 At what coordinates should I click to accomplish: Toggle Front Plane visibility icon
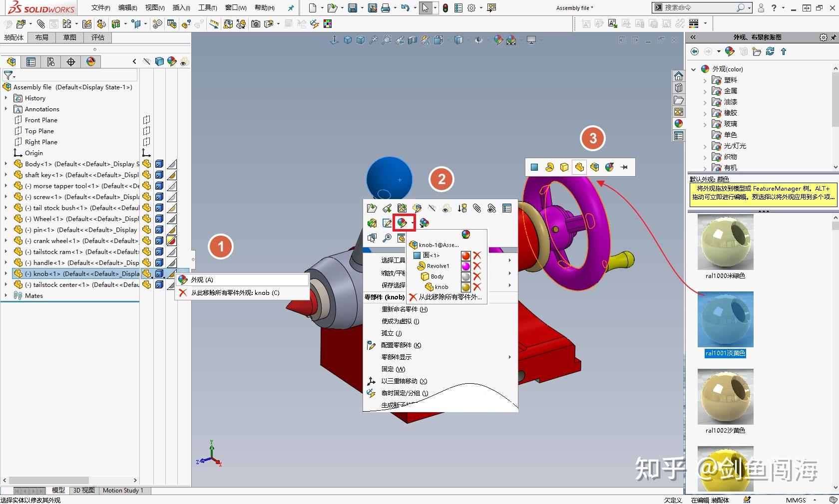point(146,120)
